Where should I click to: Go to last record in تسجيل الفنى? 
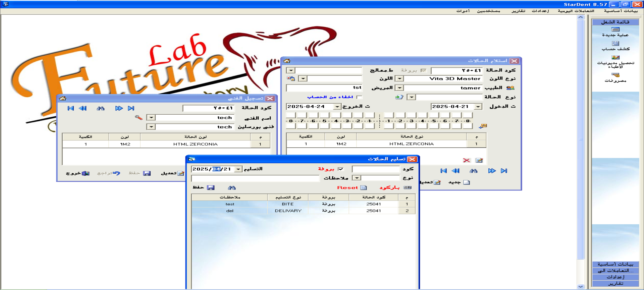pos(131,108)
